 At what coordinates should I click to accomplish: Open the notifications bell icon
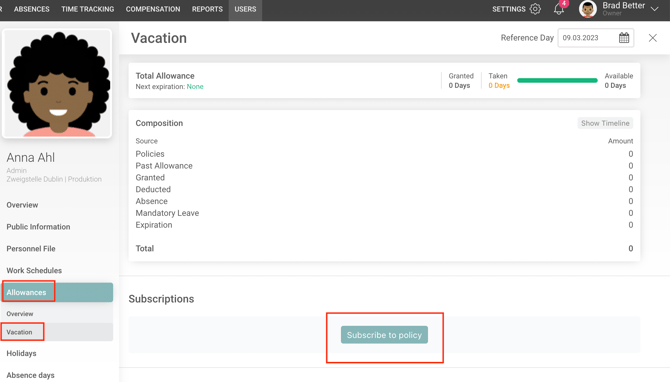(559, 9)
